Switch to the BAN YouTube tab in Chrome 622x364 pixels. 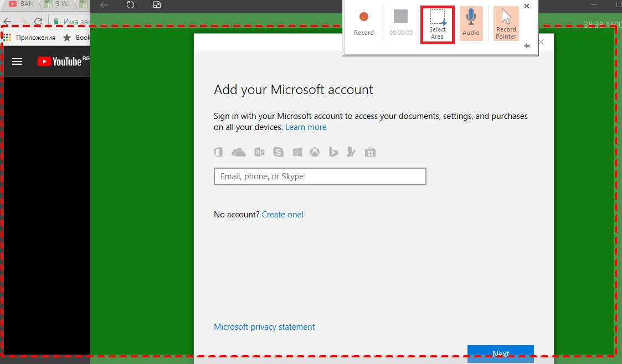coord(22,4)
